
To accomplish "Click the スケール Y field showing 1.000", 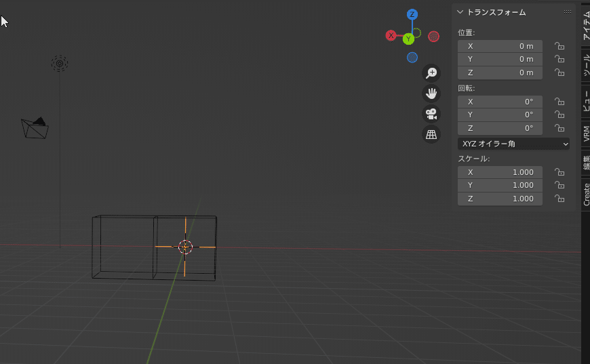I will 500,185.
